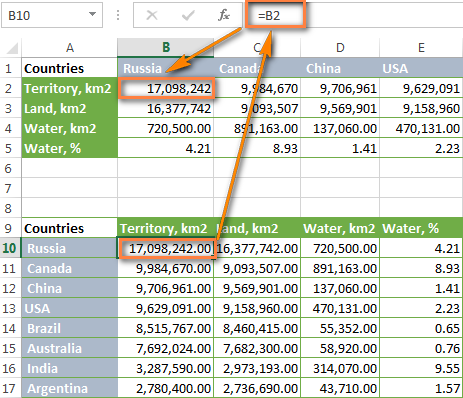Click cell A1 containing Countries
This screenshot has width=463, height=398.
coord(69,68)
